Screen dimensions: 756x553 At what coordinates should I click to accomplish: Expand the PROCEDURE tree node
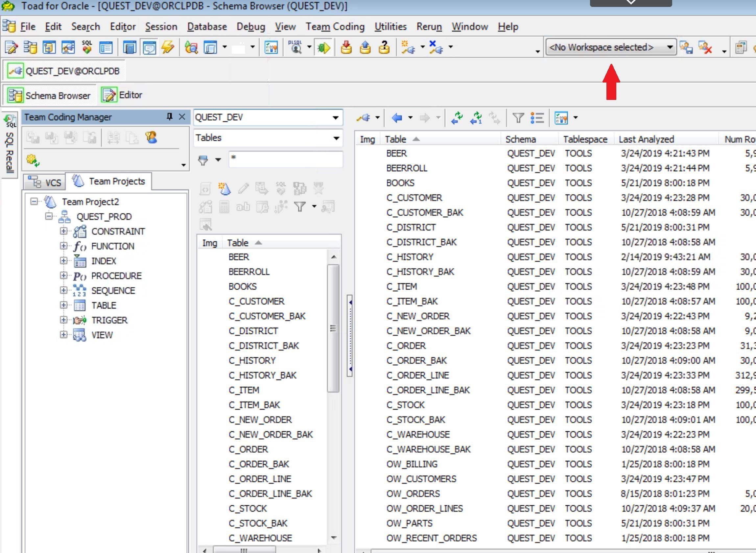pos(63,275)
